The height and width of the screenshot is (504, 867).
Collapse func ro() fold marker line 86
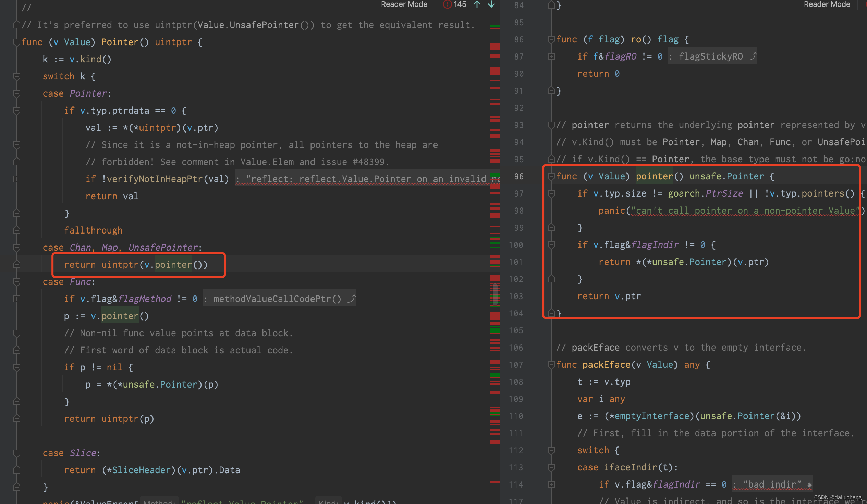[x=551, y=39]
